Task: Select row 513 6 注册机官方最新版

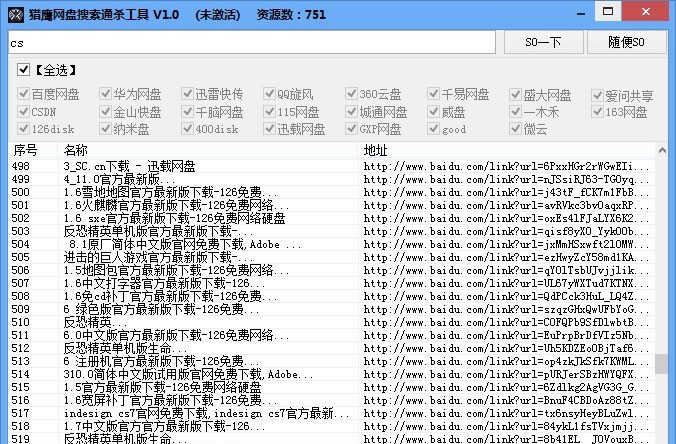Action: click(332, 361)
